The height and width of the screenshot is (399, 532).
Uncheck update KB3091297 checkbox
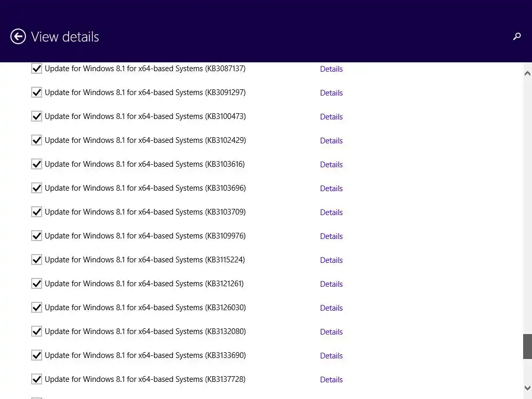click(36, 92)
